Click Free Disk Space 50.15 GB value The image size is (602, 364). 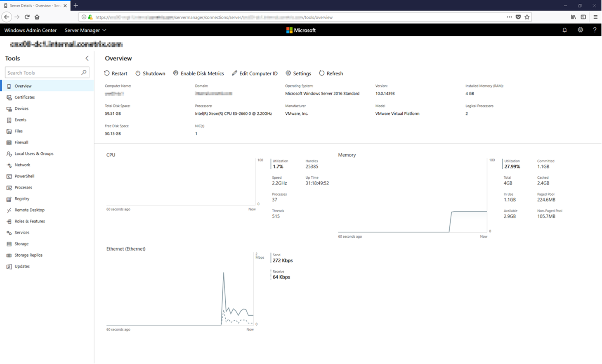(x=113, y=134)
